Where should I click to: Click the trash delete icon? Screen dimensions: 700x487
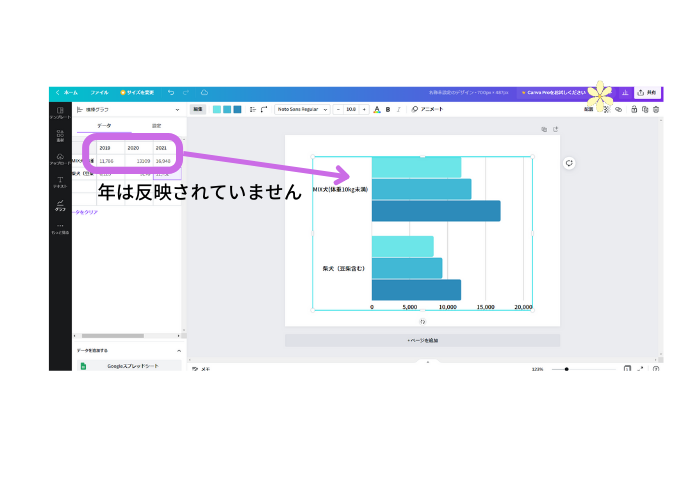click(x=656, y=109)
